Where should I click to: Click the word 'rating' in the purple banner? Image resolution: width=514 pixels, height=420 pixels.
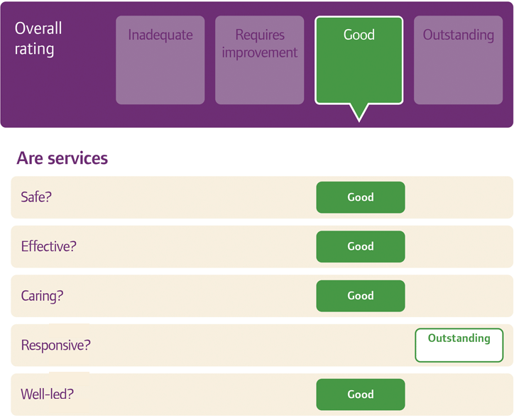pyautogui.click(x=34, y=50)
